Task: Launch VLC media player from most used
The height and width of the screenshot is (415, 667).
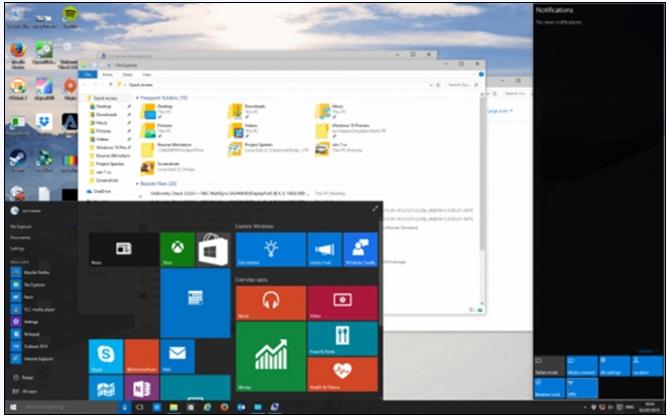Action: pyautogui.click(x=33, y=310)
